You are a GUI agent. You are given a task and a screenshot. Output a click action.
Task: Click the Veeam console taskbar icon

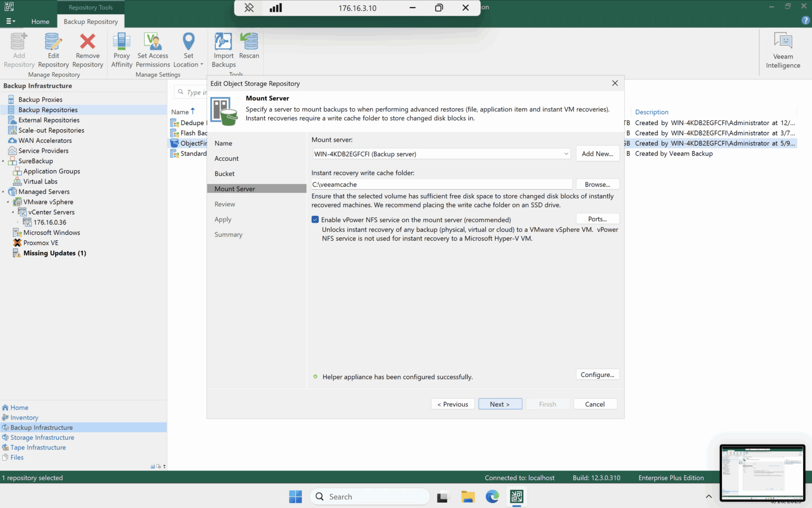pyautogui.click(x=517, y=496)
